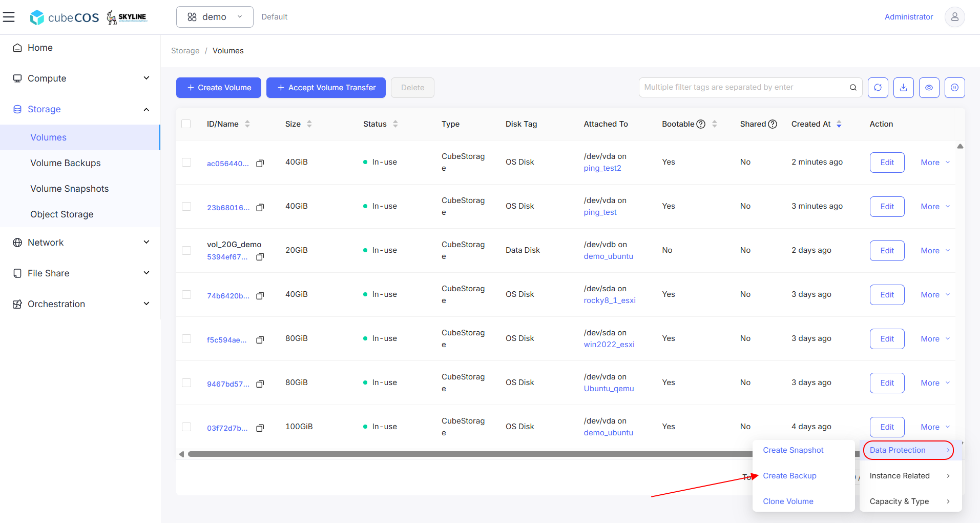
Task: Open the user avatar menu
Action: 954,17
